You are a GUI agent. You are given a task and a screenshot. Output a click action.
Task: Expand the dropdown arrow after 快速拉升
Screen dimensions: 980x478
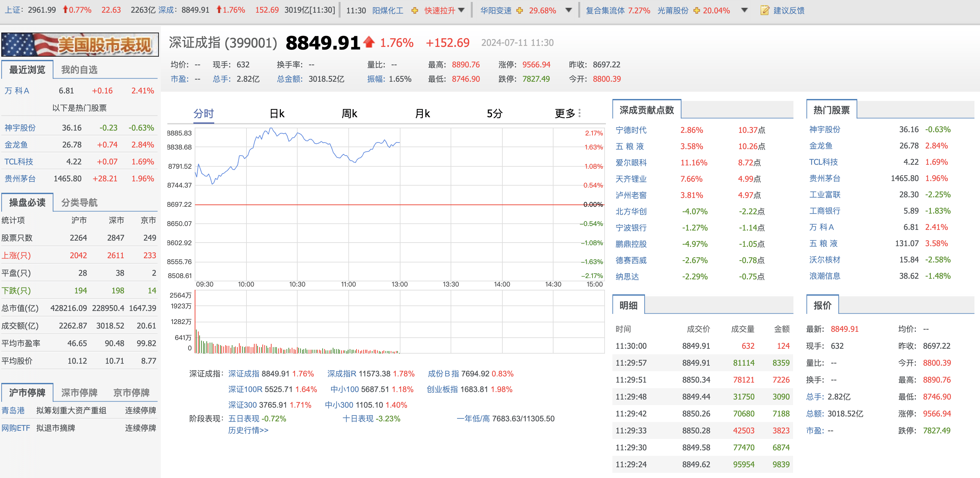(462, 10)
